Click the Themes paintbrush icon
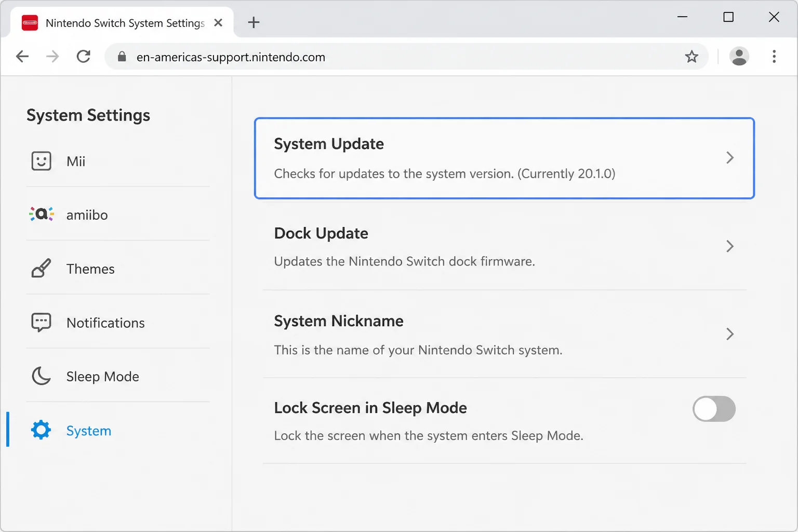This screenshot has height=532, width=798. tap(41, 268)
